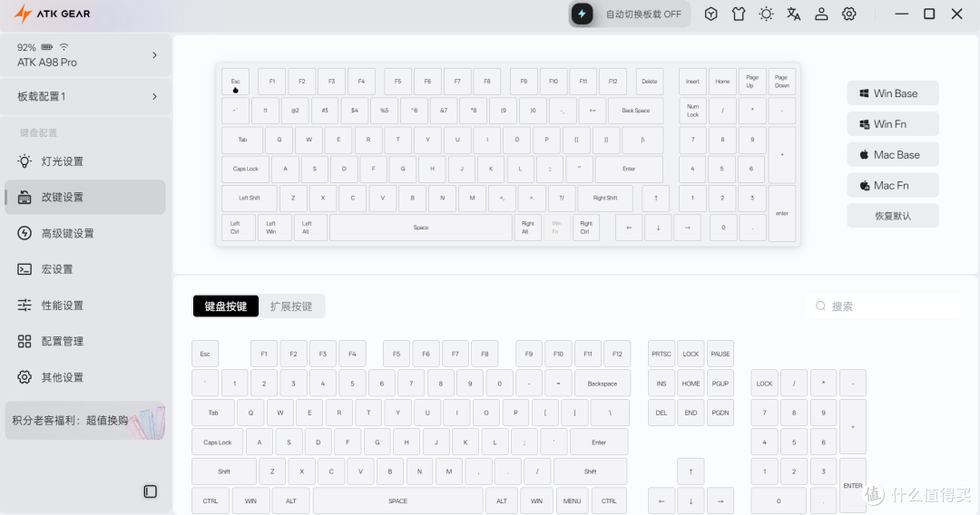Choose PRTSC in the key list
980x515 pixels.
point(661,354)
